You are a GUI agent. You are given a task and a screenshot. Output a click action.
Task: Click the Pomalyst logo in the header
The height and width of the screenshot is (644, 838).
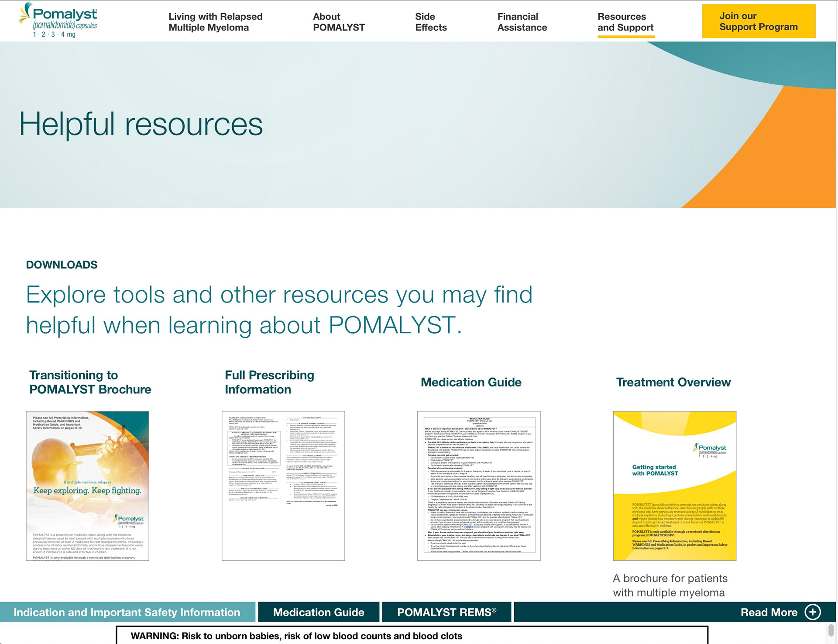tap(58, 20)
